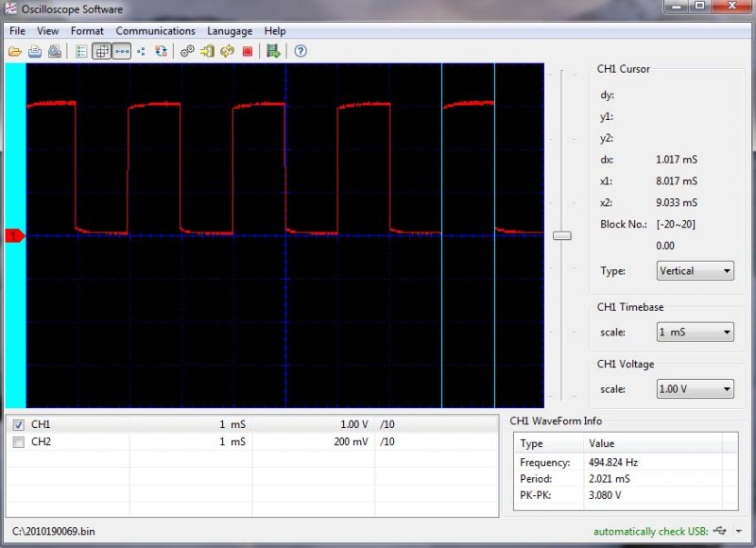The width and height of the screenshot is (756, 548).
Task: Click the x1 value 8.017 mS
Action: click(677, 181)
